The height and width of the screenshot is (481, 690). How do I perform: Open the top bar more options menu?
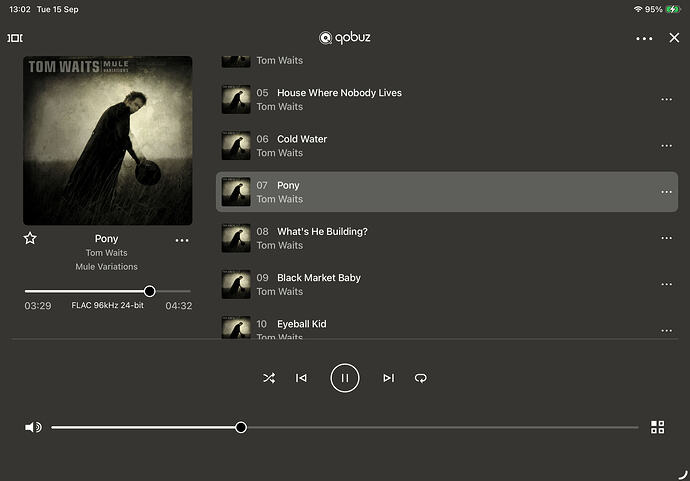click(644, 39)
